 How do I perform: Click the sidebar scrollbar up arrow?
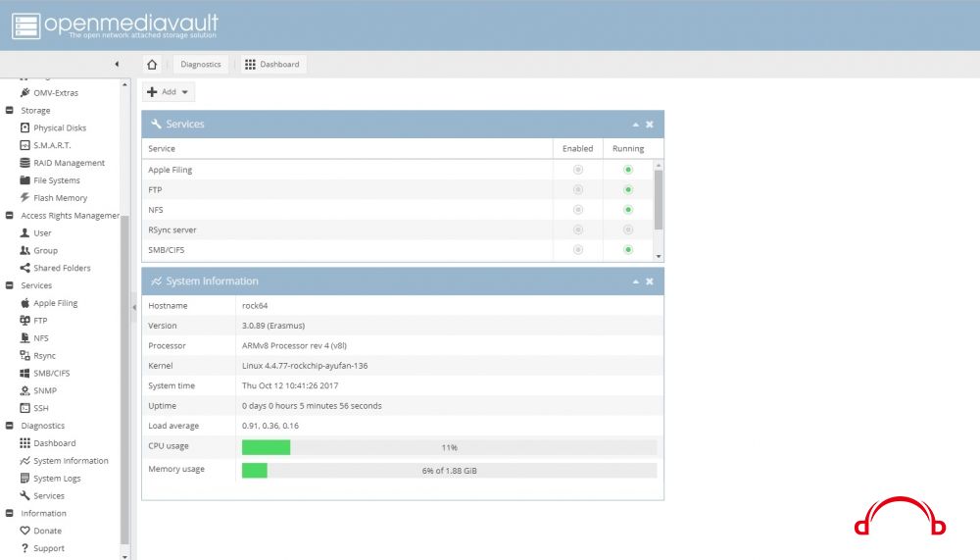[x=125, y=83]
